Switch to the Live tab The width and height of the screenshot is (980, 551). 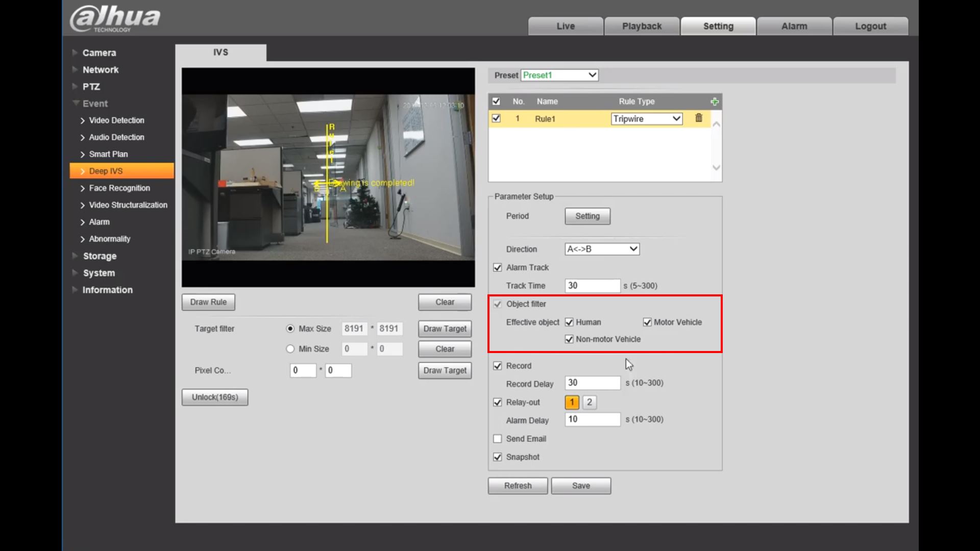coord(565,26)
